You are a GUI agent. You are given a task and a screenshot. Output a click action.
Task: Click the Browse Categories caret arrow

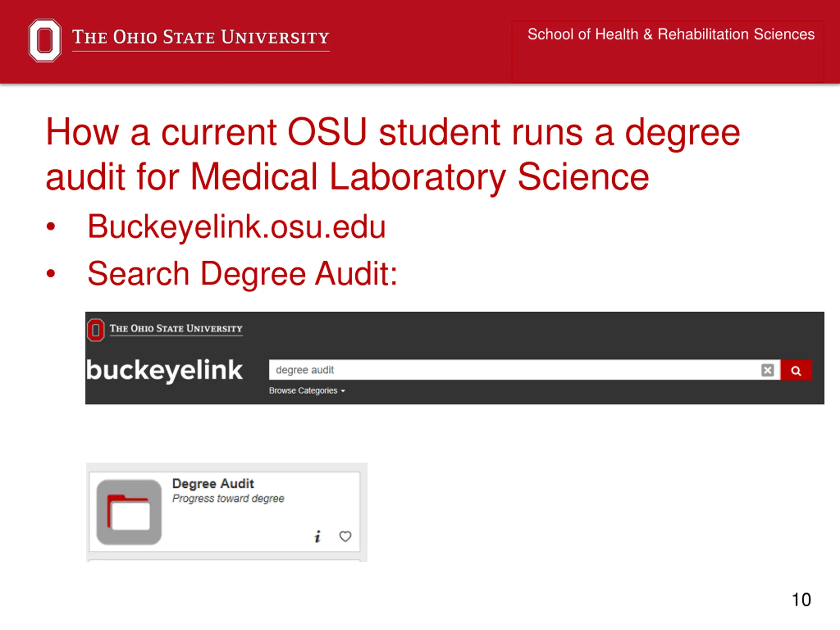click(343, 391)
